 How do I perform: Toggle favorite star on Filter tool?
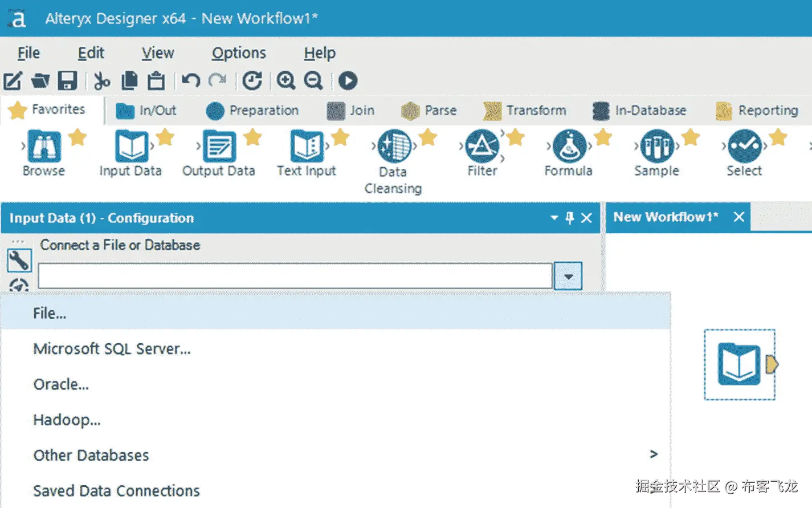click(515, 137)
